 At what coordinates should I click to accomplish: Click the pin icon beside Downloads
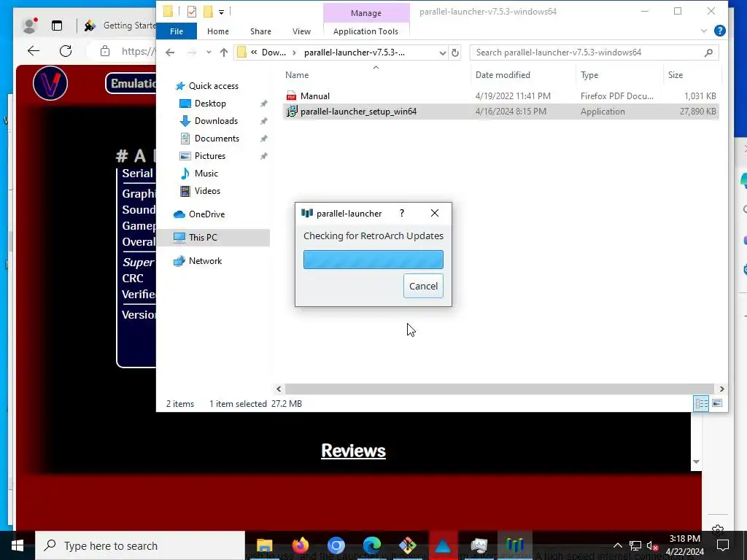coord(263,122)
